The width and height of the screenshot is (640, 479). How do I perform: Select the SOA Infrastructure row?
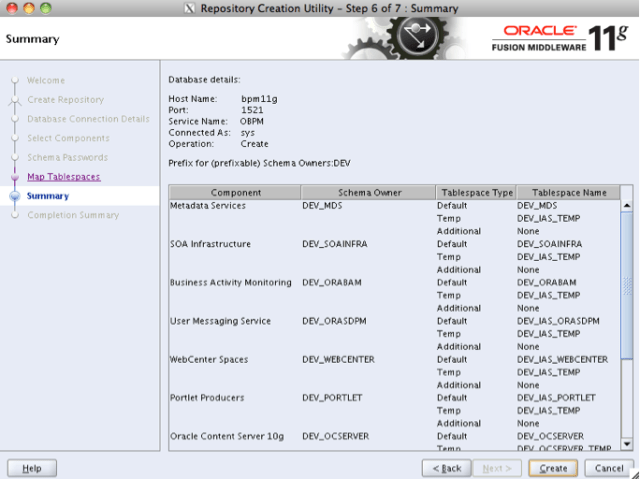[x=211, y=244]
